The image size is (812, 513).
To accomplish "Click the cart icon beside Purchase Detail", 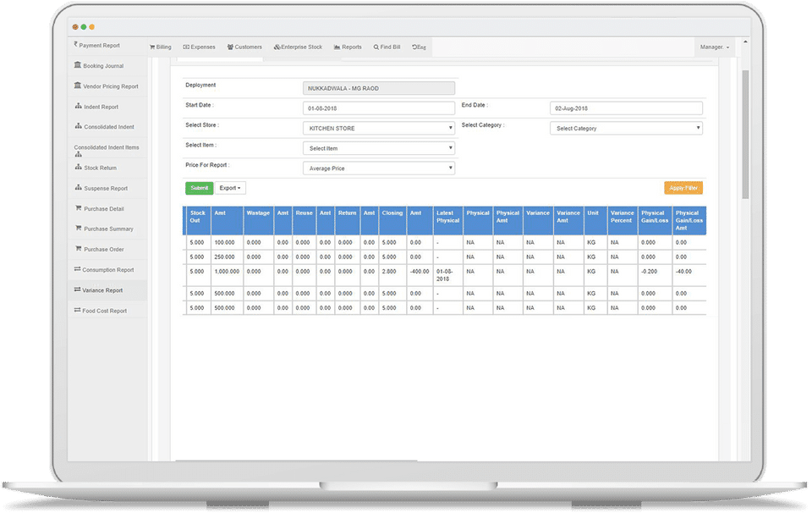I will click(x=78, y=207).
